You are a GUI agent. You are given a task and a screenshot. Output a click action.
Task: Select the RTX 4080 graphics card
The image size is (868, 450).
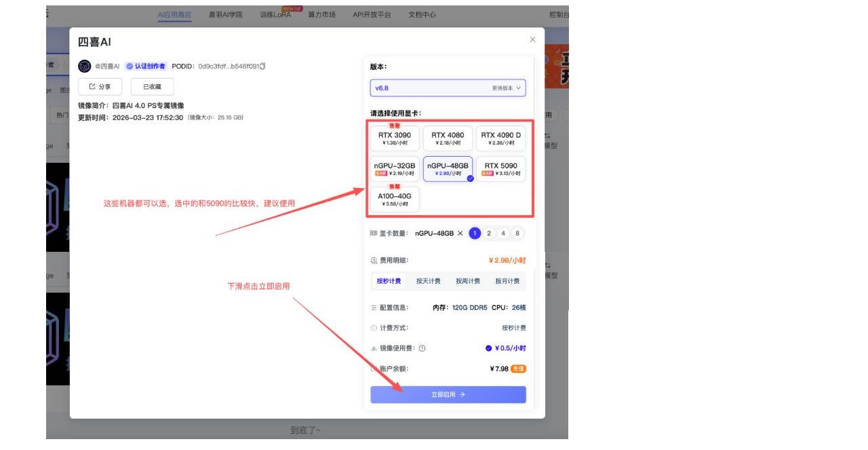click(x=448, y=138)
